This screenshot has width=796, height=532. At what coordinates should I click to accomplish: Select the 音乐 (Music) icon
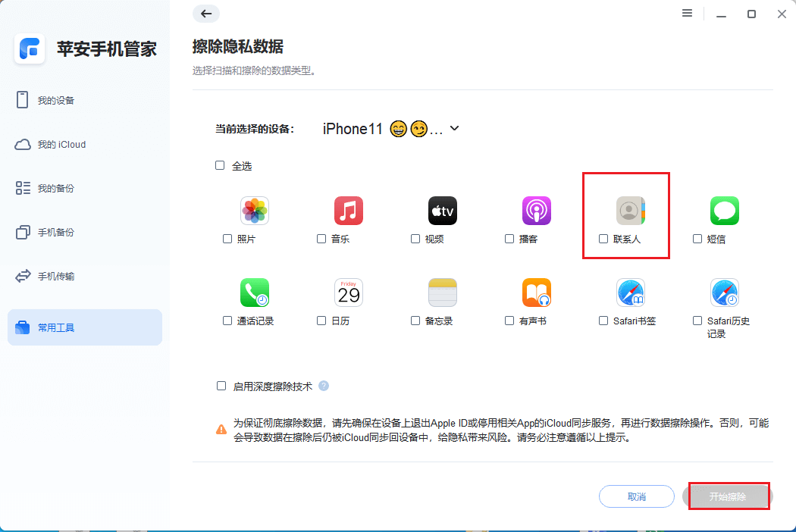click(349, 211)
